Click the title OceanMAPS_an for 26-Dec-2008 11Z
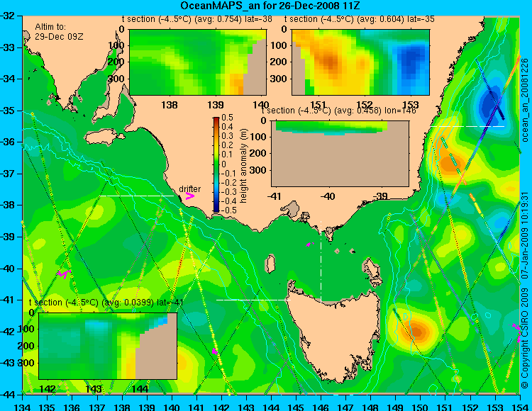 click(270, 6)
